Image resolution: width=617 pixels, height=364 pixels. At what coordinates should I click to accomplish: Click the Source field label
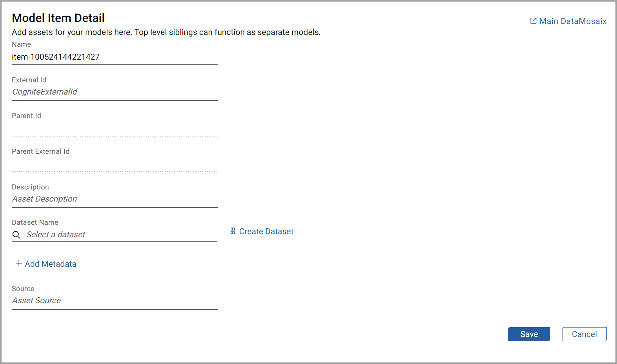[x=23, y=289]
